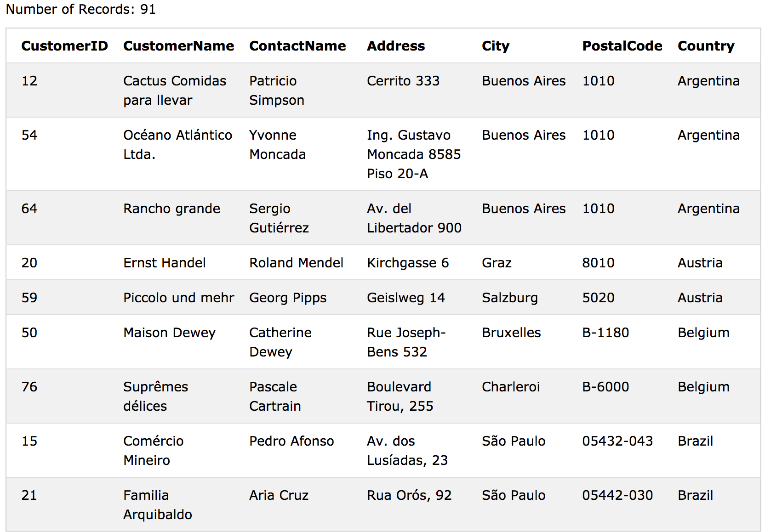
Task: Click postal code 05432-043
Action: click(x=617, y=441)
